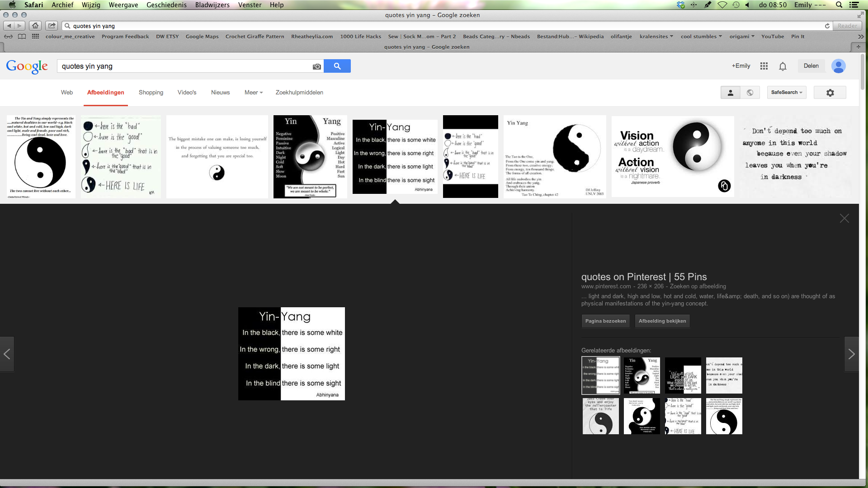Toggle Safari Reader view button
The width and height of the screenshot is (868, 488).
[847, 26]
